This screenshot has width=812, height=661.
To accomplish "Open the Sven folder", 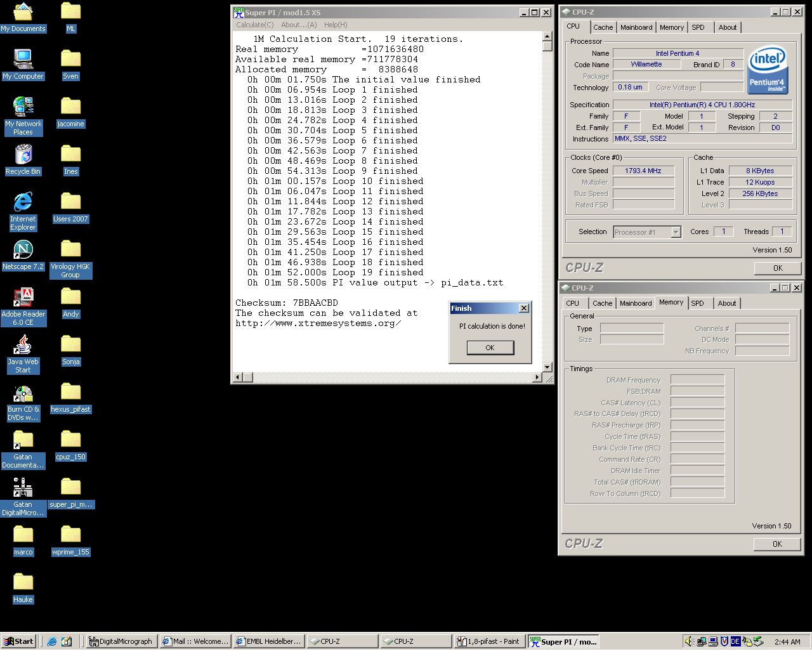I will (x=70, y=65).
